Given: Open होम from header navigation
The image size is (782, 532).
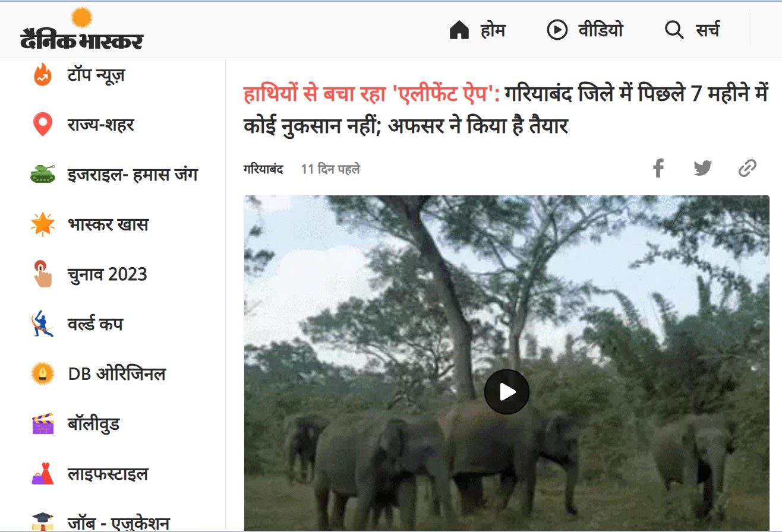Looking at the screenshot, I should pyautogui.click(x=493, y=30).
